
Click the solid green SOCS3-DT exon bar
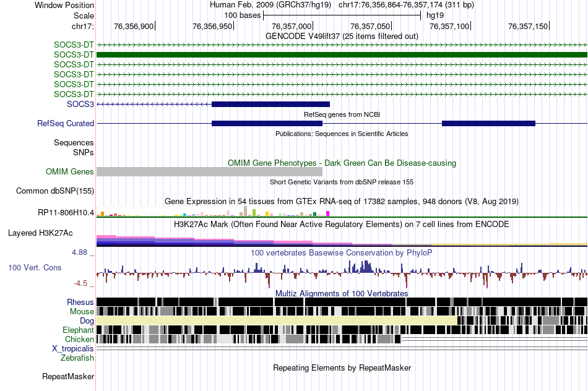tap(342, 54)
